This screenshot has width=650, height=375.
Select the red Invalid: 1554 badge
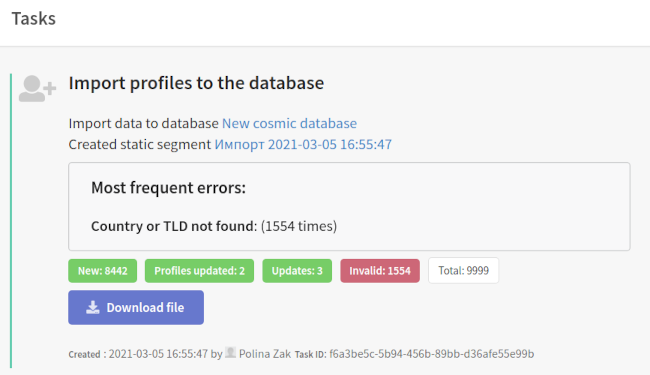(380, 271)
